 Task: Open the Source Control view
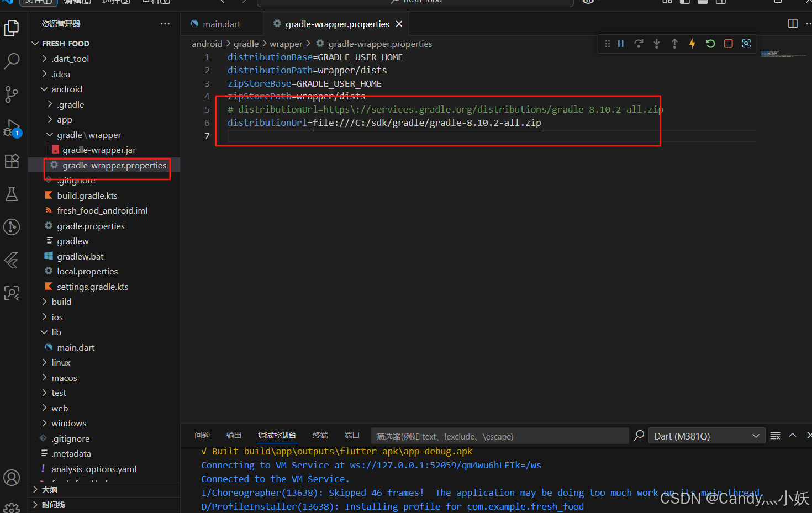(12, 94)
